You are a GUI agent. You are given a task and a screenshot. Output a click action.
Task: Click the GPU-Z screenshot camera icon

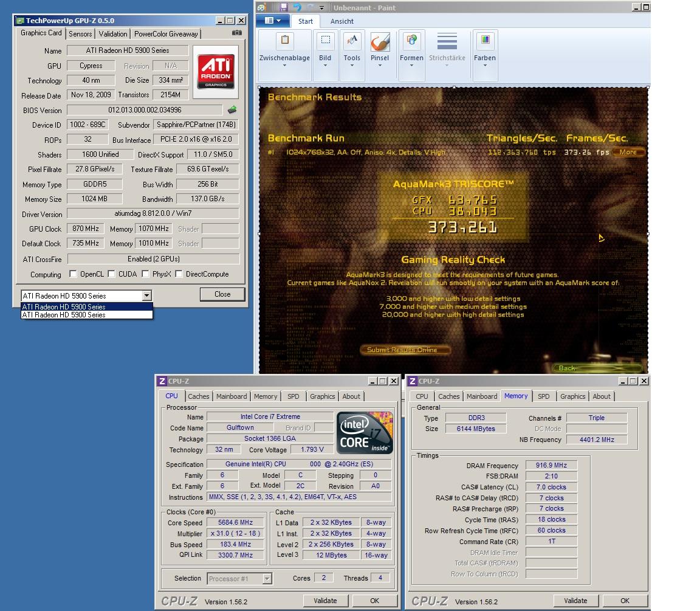click(237, 33)
